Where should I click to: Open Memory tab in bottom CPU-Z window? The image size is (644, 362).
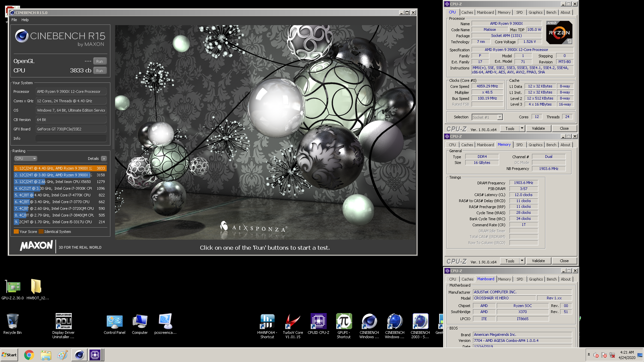[x=504, y=279]
